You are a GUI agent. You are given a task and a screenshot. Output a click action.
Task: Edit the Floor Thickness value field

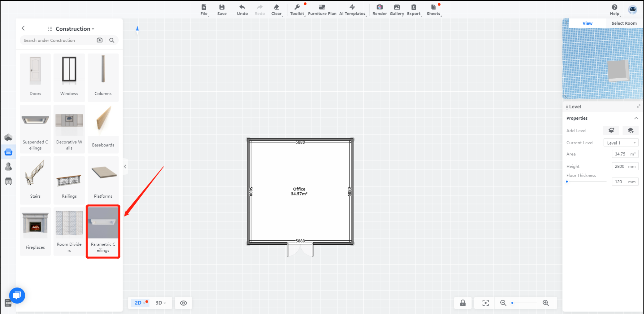click(x=625, y=182)
